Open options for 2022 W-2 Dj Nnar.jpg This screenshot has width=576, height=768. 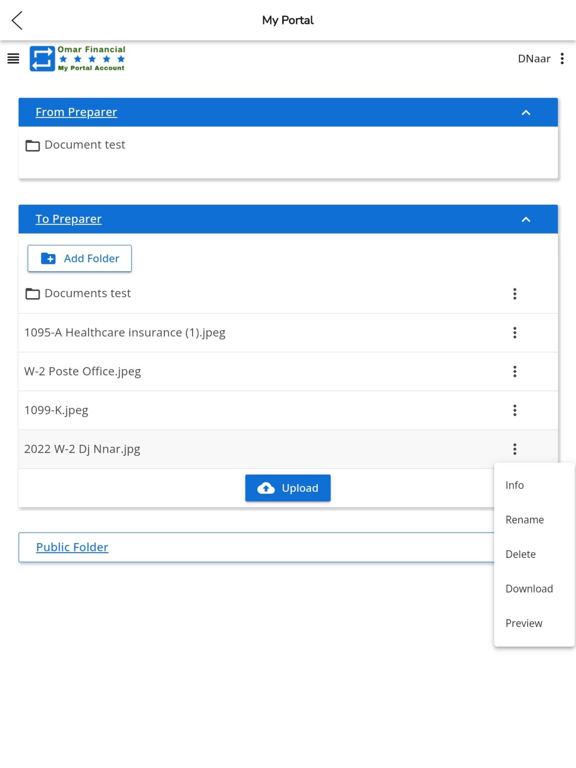pyautogui.click(x=515, y=449)
